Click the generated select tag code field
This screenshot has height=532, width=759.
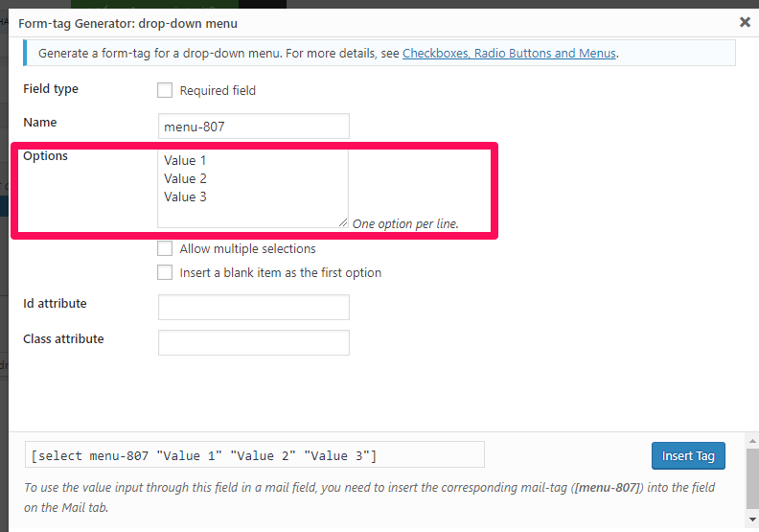click(255, 454)
